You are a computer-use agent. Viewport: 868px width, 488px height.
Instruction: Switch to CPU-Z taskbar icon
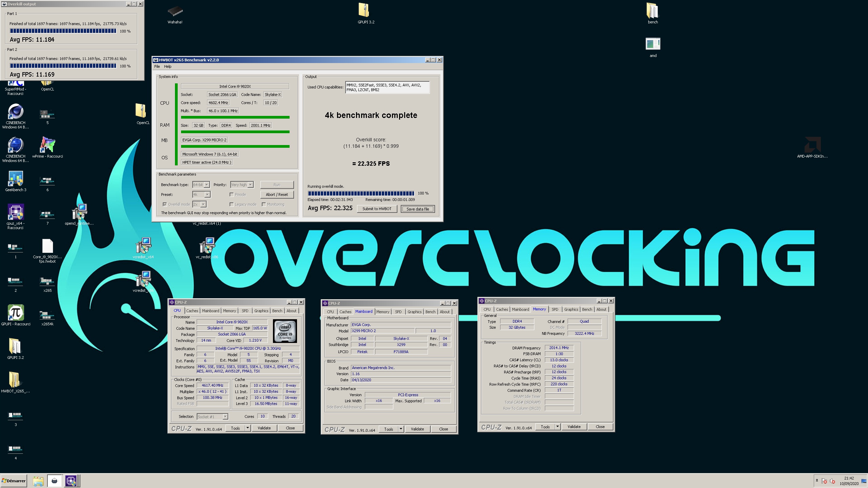(71, 481)
